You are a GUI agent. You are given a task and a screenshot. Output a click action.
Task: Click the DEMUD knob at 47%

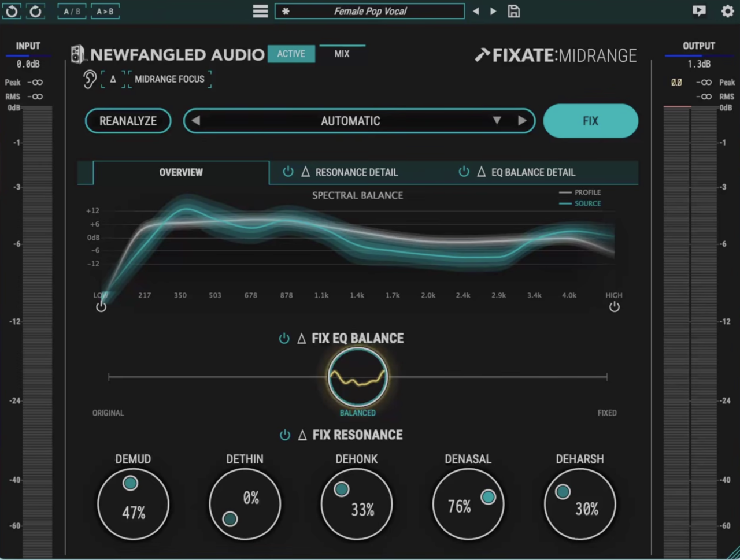133,504
